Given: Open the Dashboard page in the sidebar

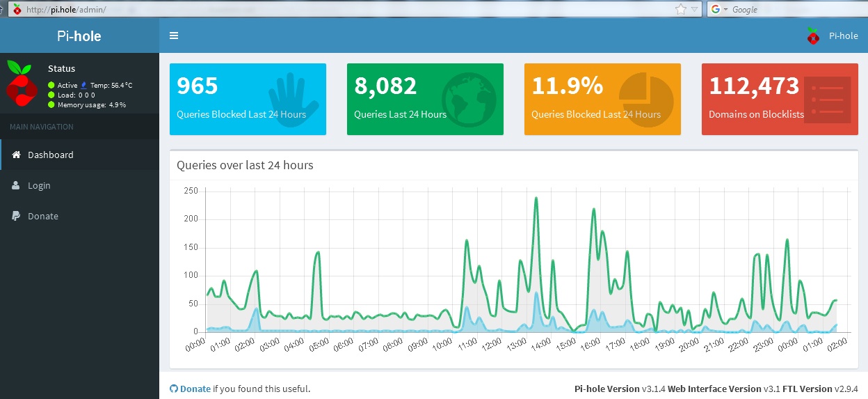Looking at the screenshot, I should pyautogui.click(x=79, y=155).
